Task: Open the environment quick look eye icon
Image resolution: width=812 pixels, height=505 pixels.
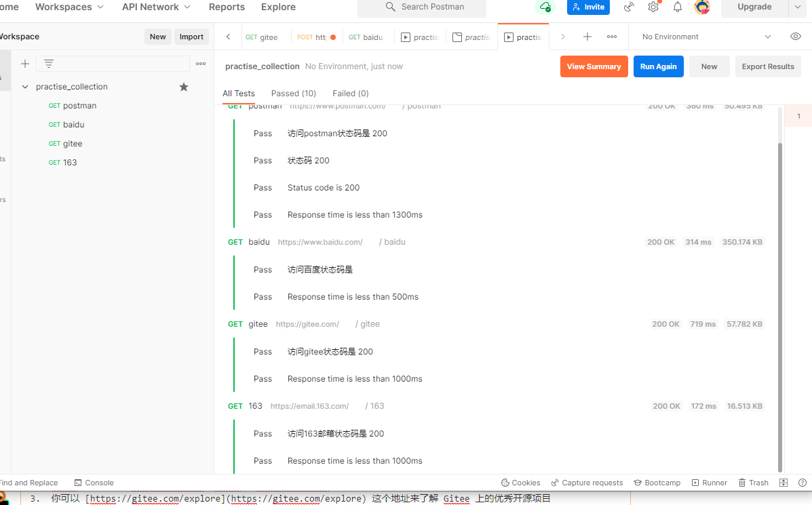Action: [x=796, y=37]
